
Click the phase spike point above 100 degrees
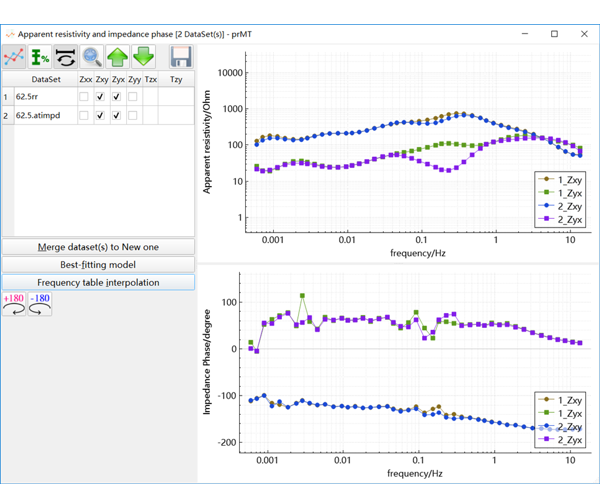click(x=302, y=296)
